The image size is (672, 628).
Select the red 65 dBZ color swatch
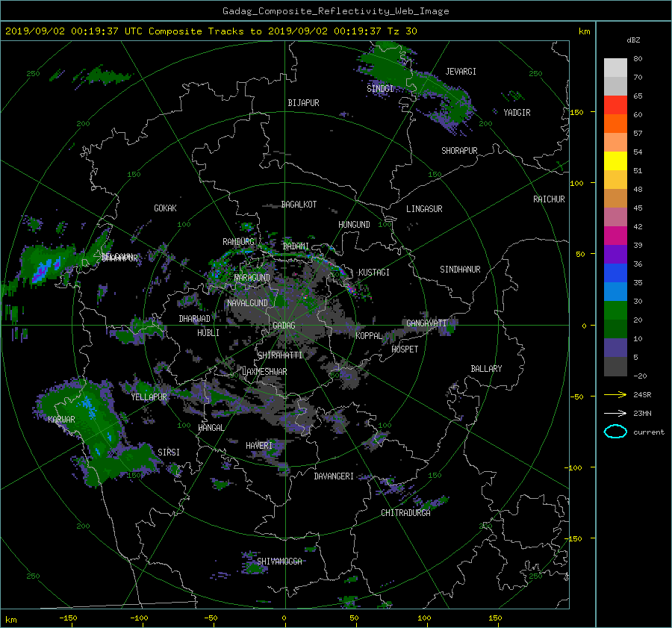point(615,105)
